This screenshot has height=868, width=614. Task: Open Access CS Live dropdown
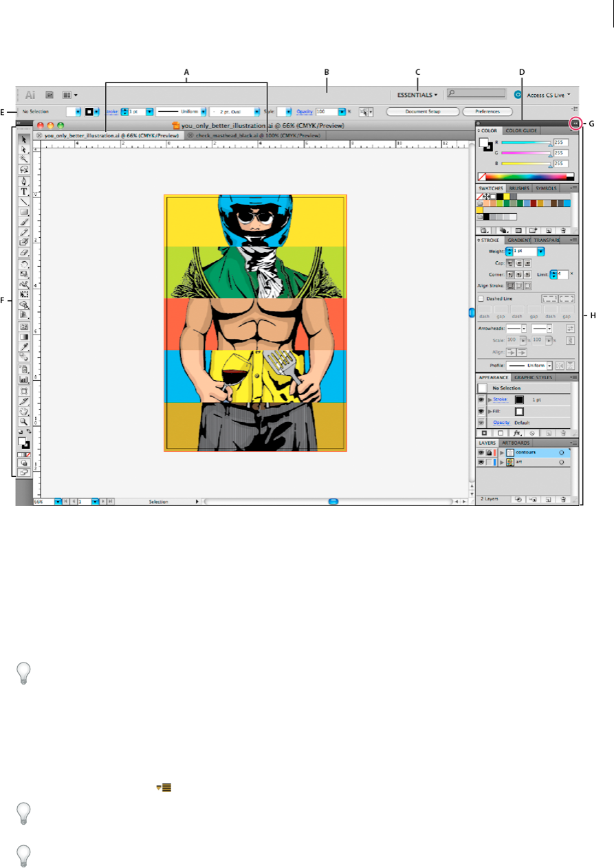[549, 95]
